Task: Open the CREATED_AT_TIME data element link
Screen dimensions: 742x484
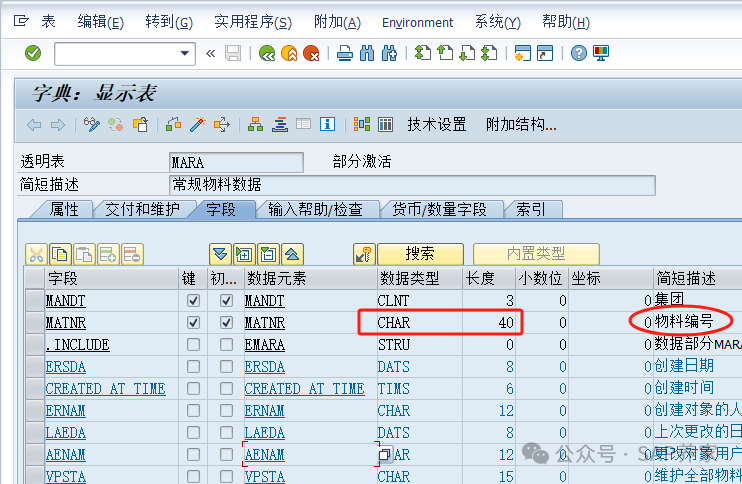Action: [304, 389]
